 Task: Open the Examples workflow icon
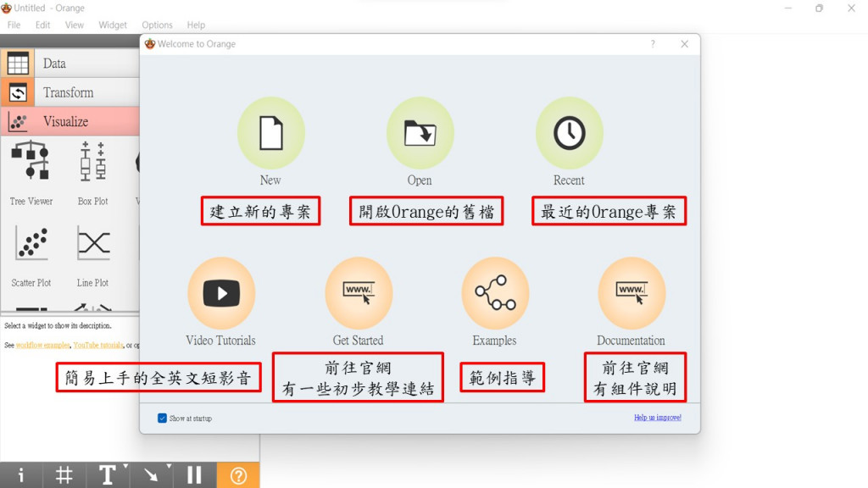tap(495, 292)
